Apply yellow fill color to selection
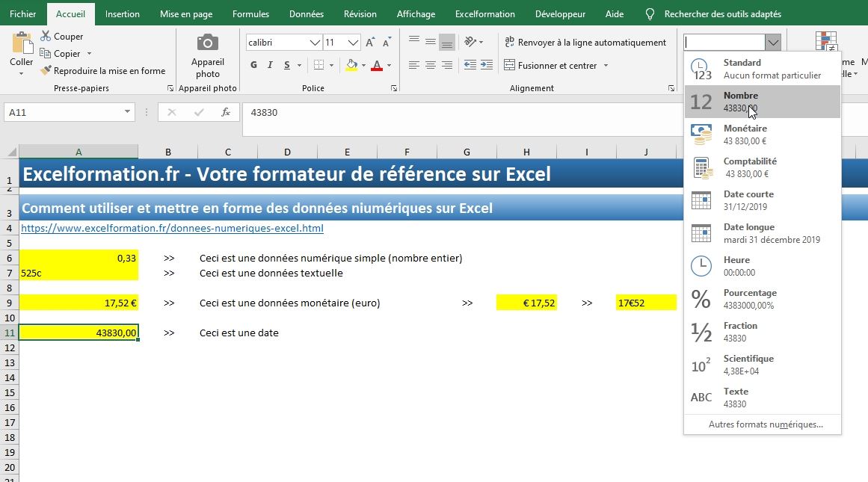 [351, 65]
